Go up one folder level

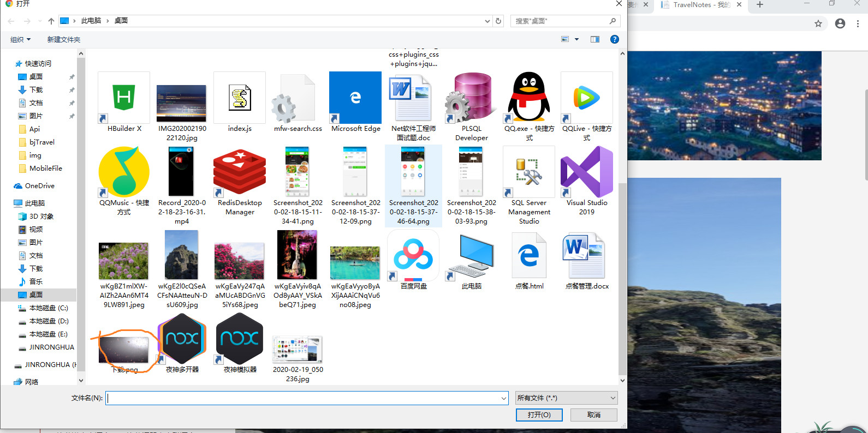[51, 21]
